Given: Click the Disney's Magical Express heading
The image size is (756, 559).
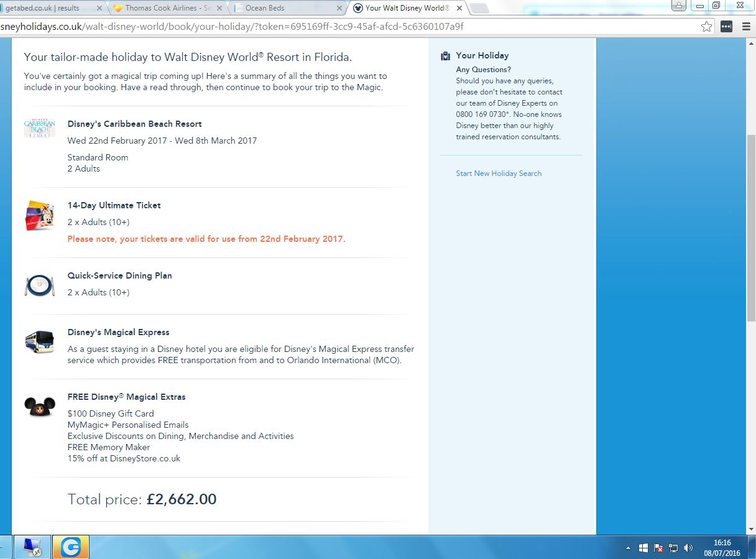Looking at the screenshot, I should click(x=119, y=332).
